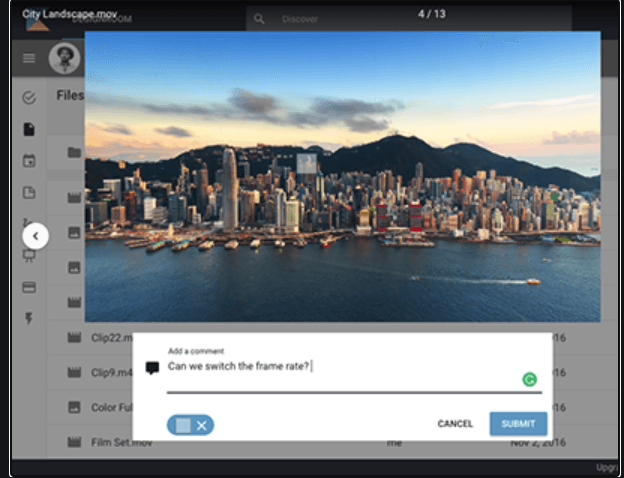Open the billing card icon in the sidebar
This screenshot has height=478, width=624.
tap(29, 287)
